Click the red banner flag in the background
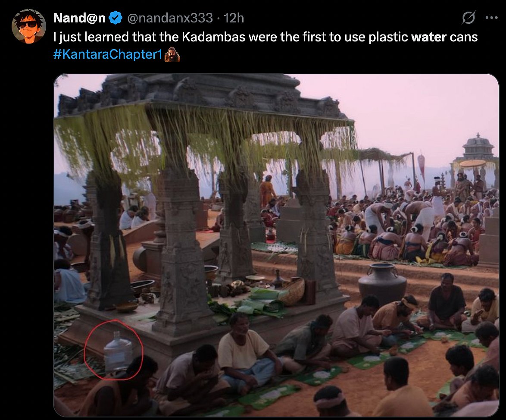506x420 pixels. pyautogui.click(x=421, y=166)
